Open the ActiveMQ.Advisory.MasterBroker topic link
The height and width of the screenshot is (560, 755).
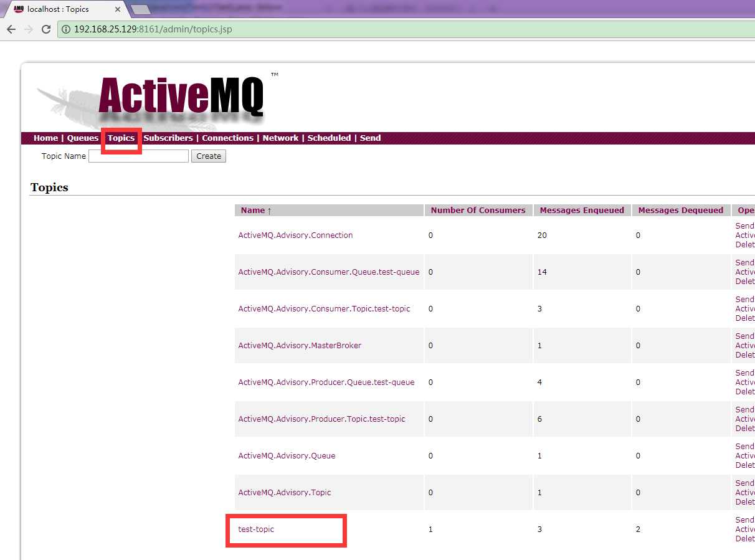[300, 346]
